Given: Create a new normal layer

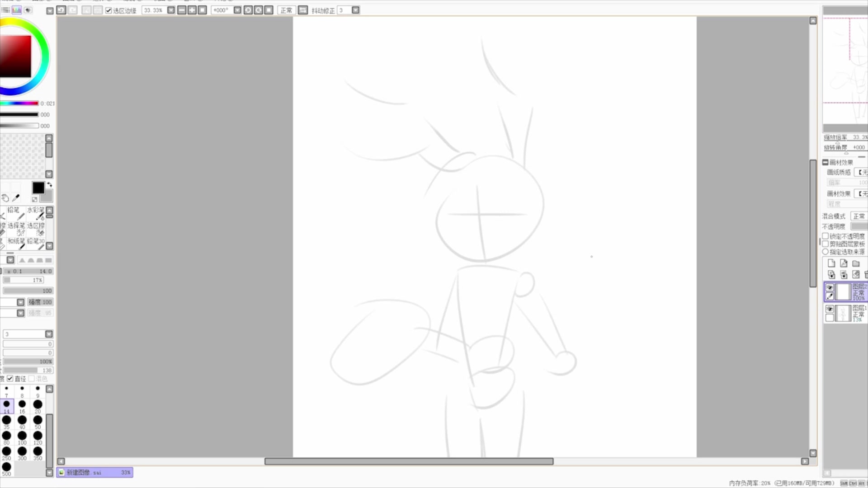Looking at the screenshot, I should pyautogui.click(x=831, y=263).
